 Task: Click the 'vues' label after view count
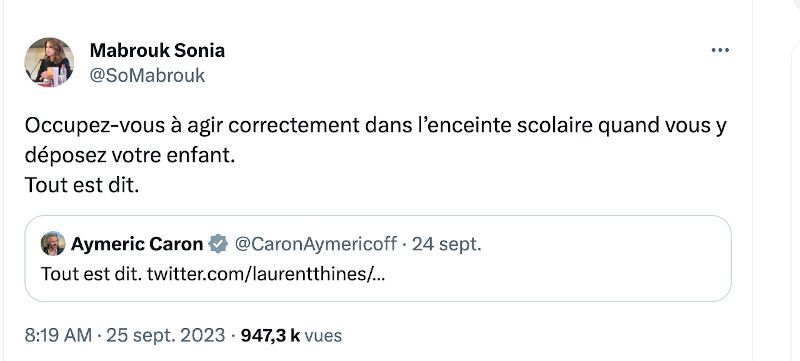click(x=323, y=336)
